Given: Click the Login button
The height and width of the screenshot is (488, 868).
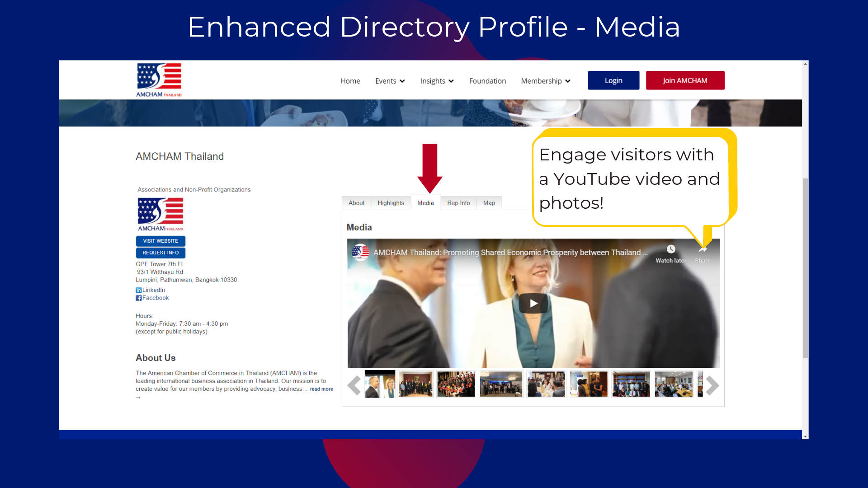Looking at the screenshot, I should coord(613,80).
